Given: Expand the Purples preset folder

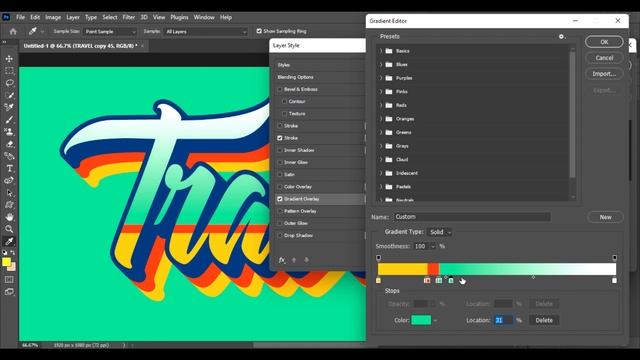Looking at the screenshot, I should click(381, 78).
